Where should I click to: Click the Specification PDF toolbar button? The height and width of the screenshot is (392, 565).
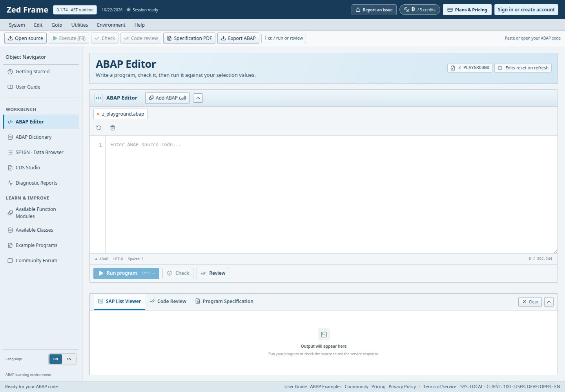[x=189, y=38]
